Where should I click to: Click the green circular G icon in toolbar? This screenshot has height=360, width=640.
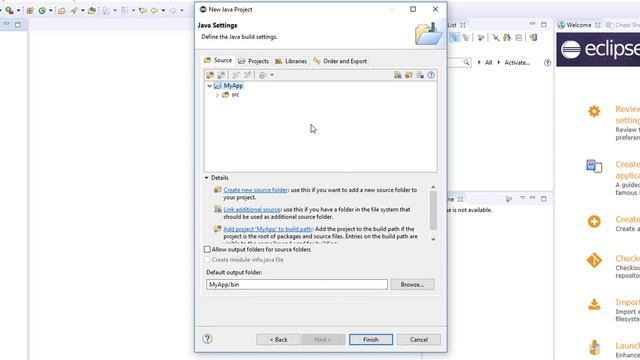pyautogui.click(x=42, y=11)
